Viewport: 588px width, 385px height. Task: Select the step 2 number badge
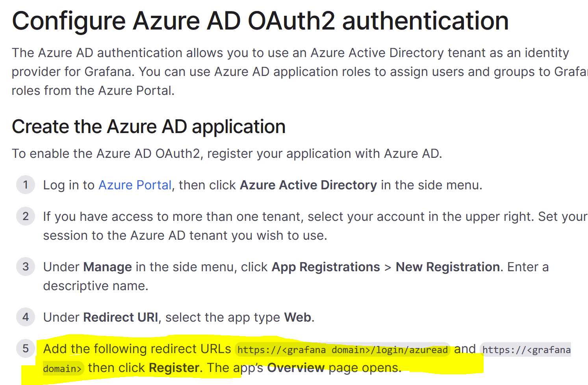tap(25, 216)
